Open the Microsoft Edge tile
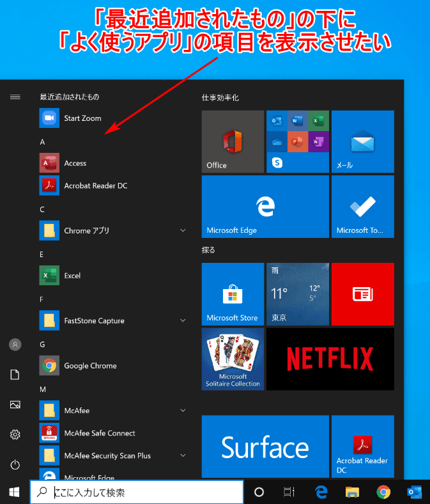 pos(265,207)
